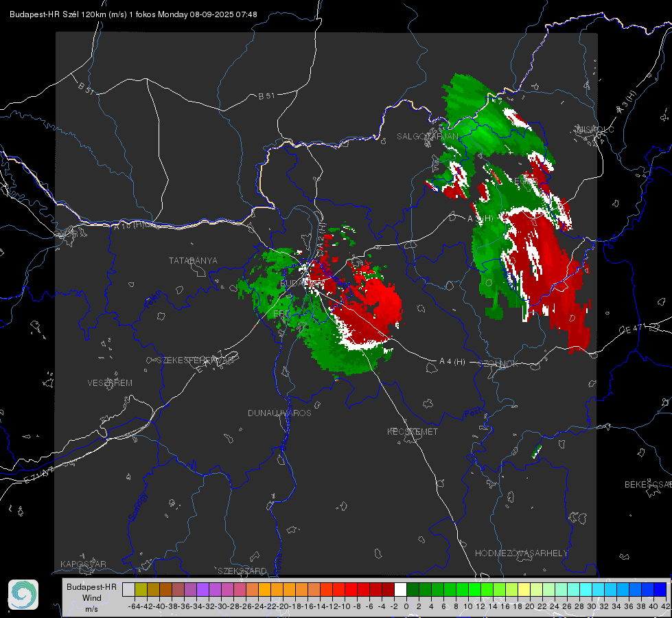Click the DUNAÚJVÁROS city label
This screenshot has width=672, height=618.
click(x=279, y=413)
